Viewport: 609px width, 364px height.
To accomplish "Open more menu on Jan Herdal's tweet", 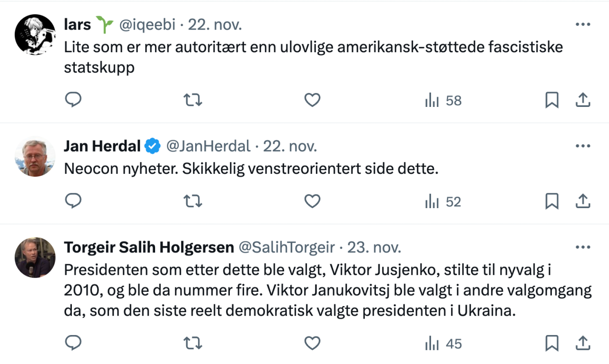I will pos(583,146).
